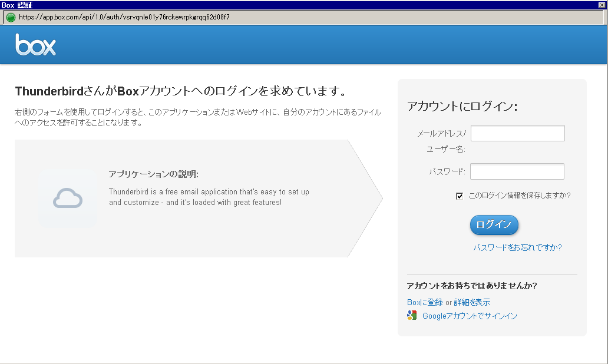Focus the password input field
Screen dimensions: 608x364
(517, 171)
